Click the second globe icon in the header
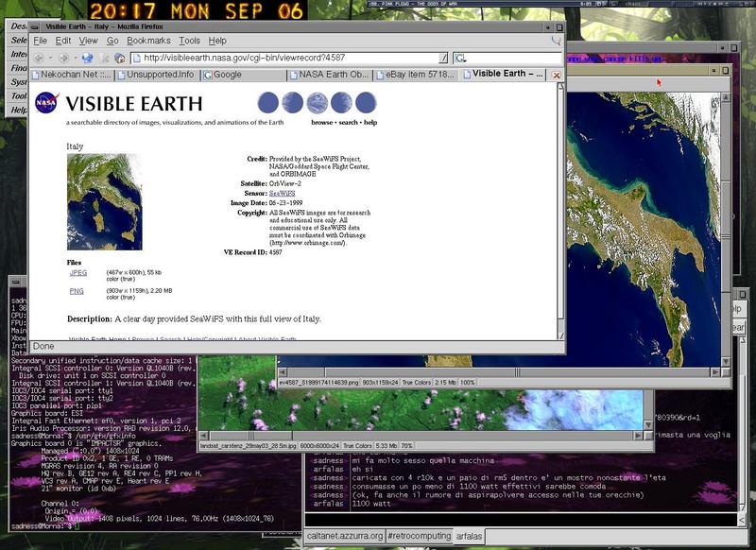756x550 pixels. click(x=292, y=103)
